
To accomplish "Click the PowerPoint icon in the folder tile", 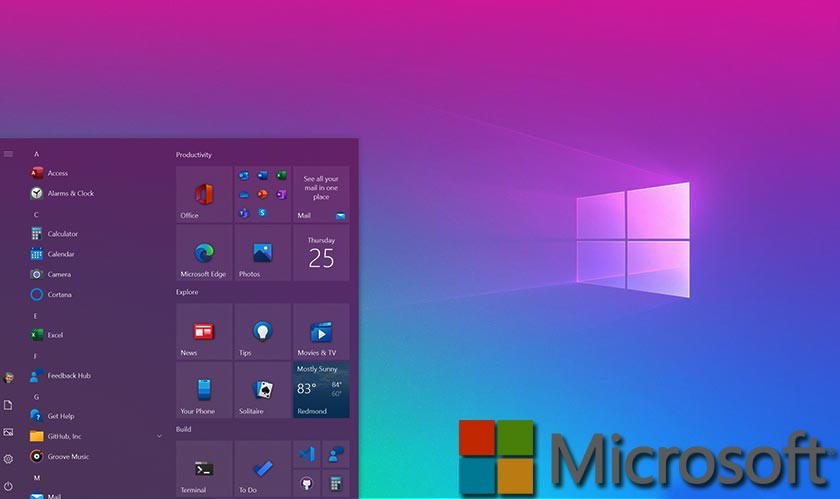I will (262, 195).
